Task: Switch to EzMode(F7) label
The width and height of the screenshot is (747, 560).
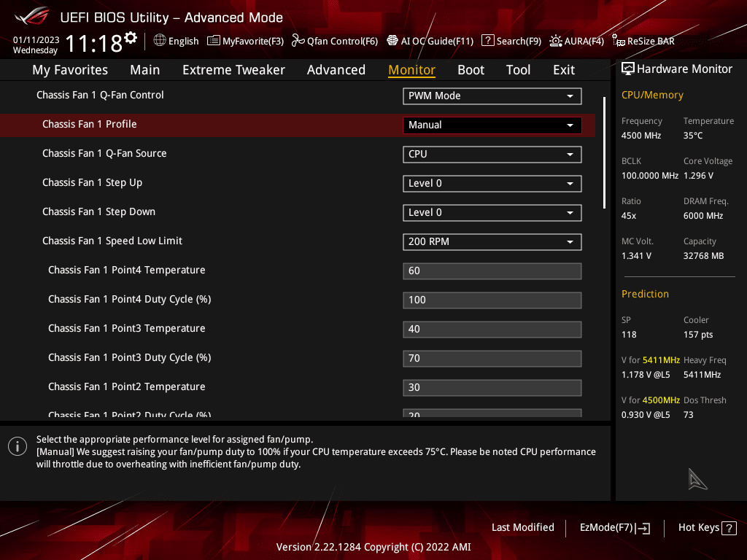Action: (606, 527)
